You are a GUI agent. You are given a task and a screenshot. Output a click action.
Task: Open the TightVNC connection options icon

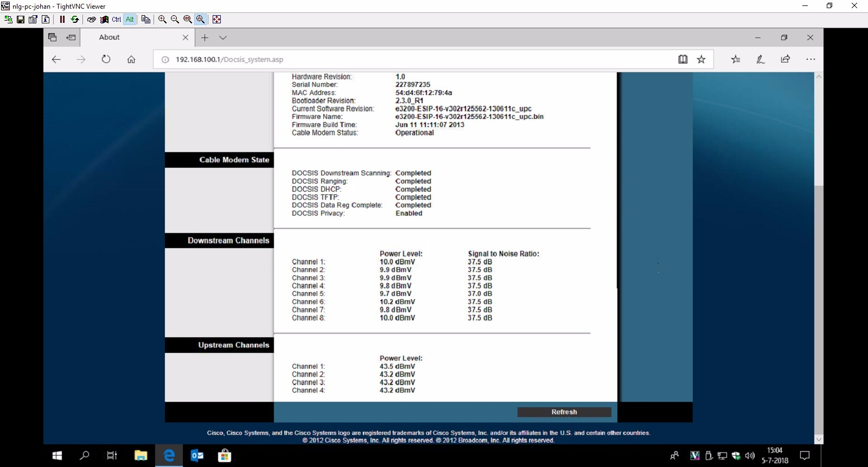(33, 20)
